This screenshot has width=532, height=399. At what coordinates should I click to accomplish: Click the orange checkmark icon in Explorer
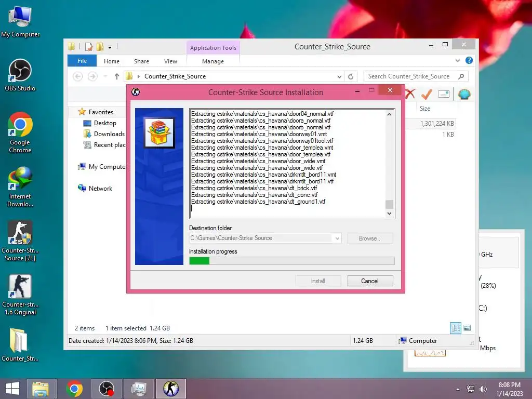427,94
